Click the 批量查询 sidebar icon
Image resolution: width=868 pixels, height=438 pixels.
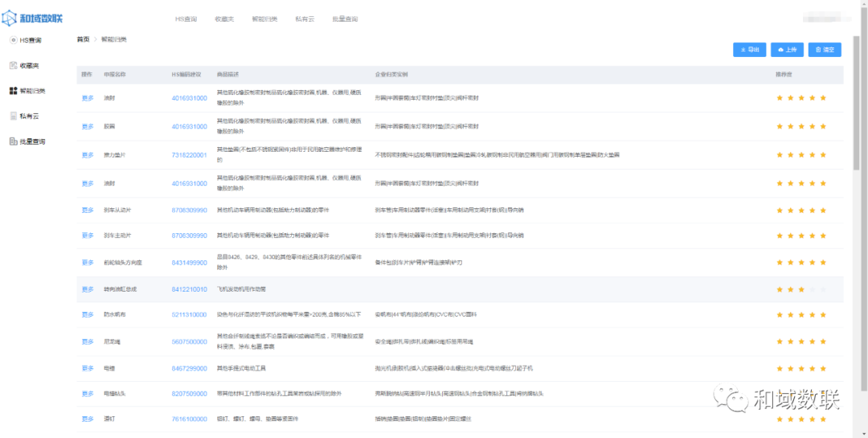pos(14,141)
